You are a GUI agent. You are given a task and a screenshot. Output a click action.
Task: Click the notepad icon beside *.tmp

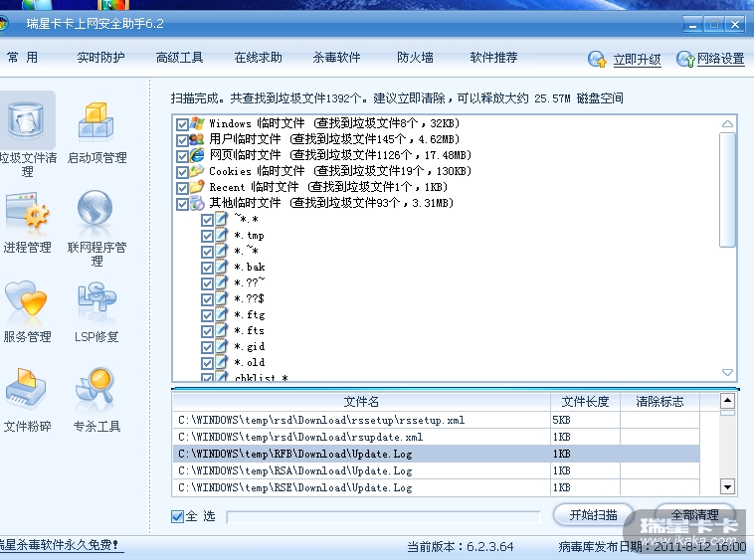coord(221,235)
